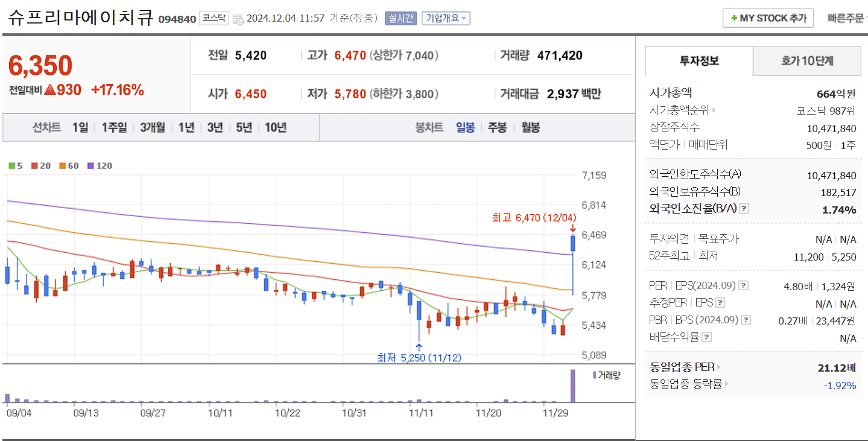Open the 외국인소진율 help question-mark icon
This screenshot has height=441, width=868.
click(x=744, y=209)
